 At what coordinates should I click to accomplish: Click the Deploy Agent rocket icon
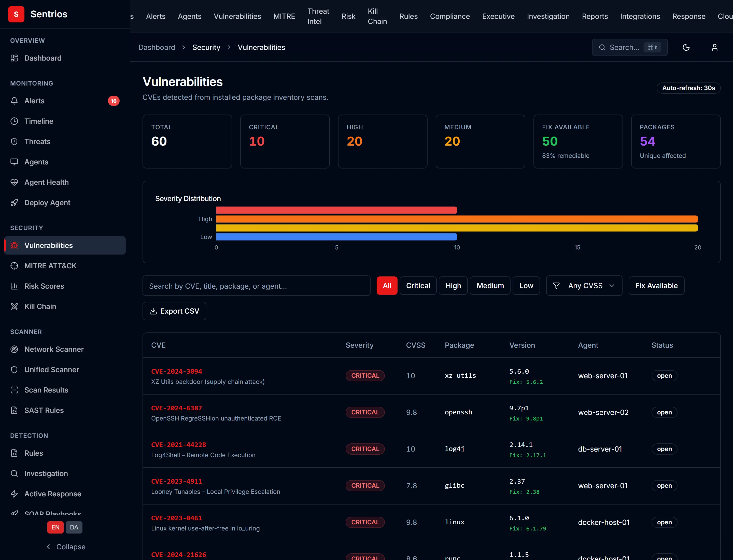[x=14, y=203]
